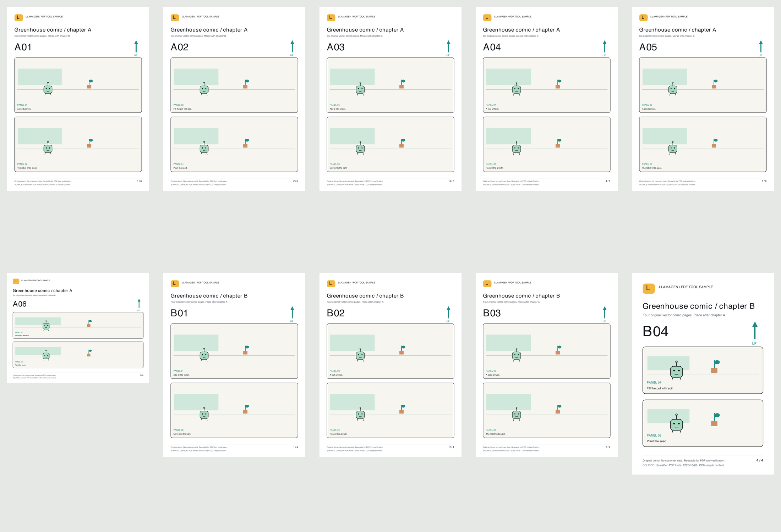781x532 pixels.
Task: Click the yellow L logo on page A06
Action: point(16,281)
